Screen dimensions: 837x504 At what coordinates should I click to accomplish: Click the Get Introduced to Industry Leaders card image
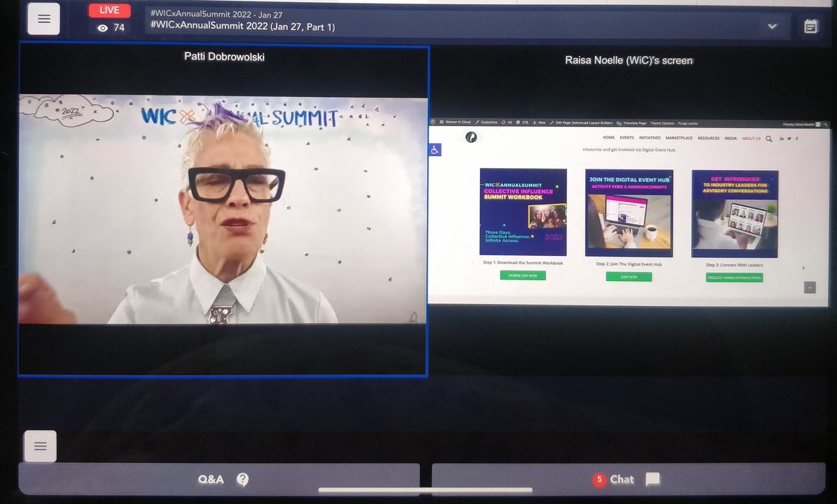tap(734, 213)
